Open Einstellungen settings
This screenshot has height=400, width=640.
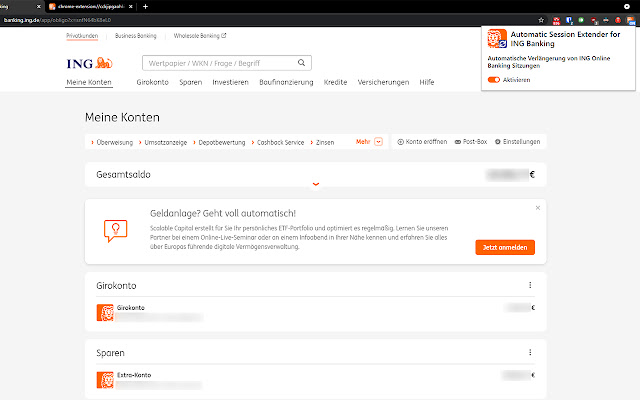pos(517,142)
